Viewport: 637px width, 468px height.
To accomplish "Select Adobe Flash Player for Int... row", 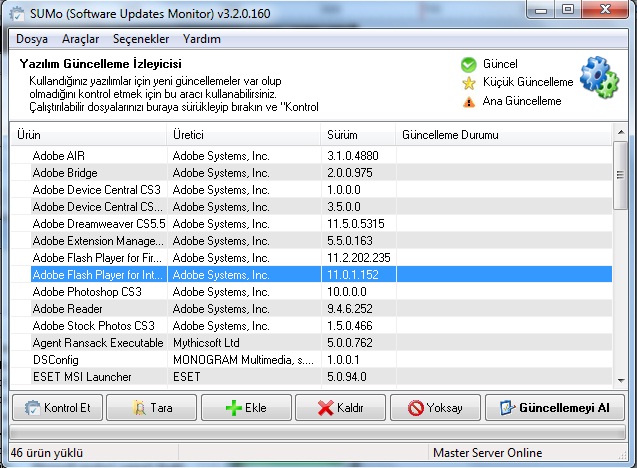I will pyautogui.click(x=311, y=275).
